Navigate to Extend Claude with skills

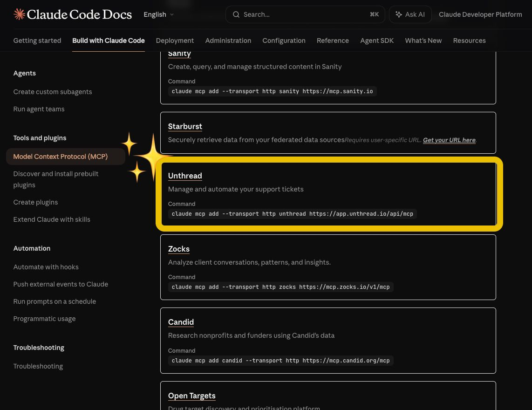pos(52,219)
